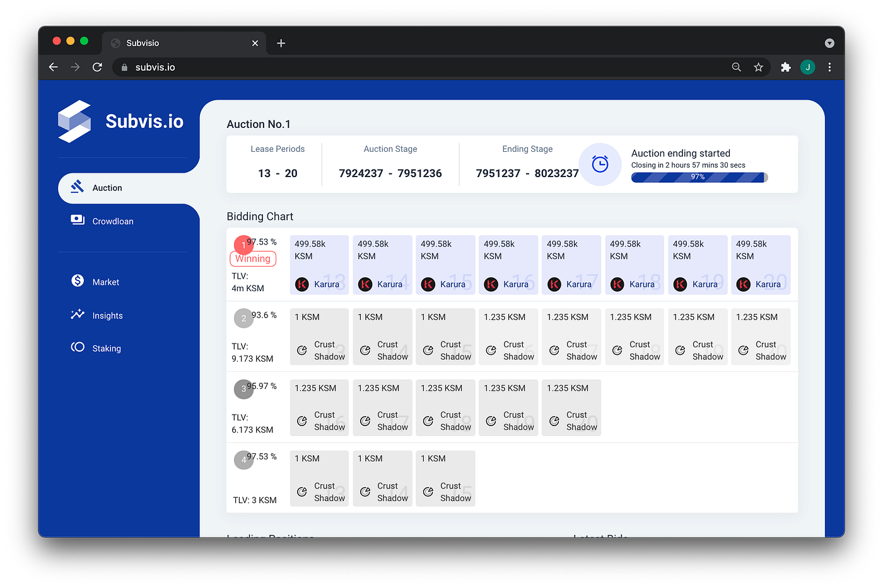Click the Auction gavel icon

(78, 187)
